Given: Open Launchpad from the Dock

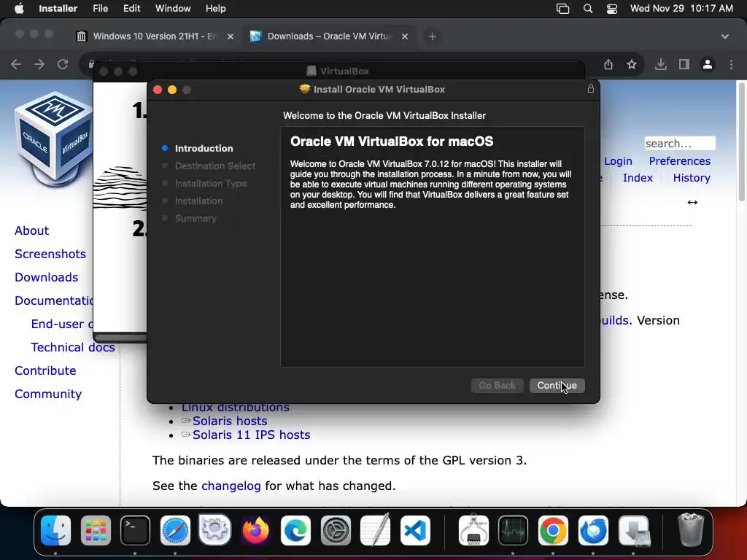Looking at the screenshot, I should [x=96, y=530].
